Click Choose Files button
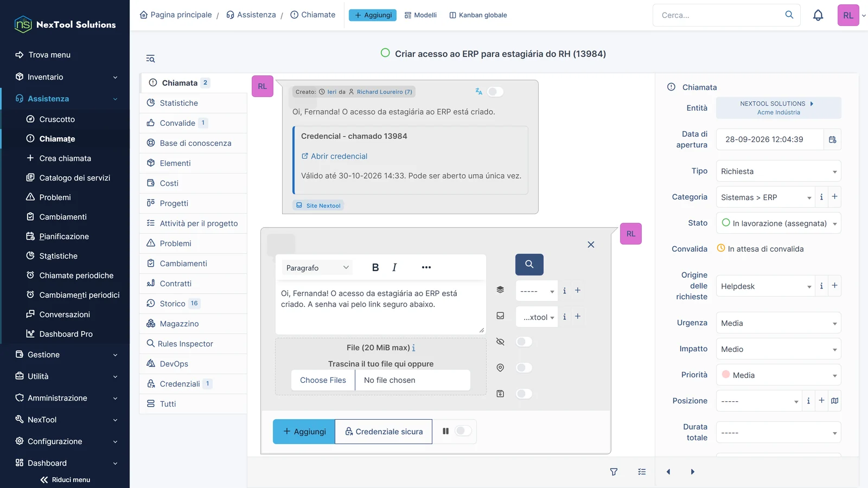 323,380
